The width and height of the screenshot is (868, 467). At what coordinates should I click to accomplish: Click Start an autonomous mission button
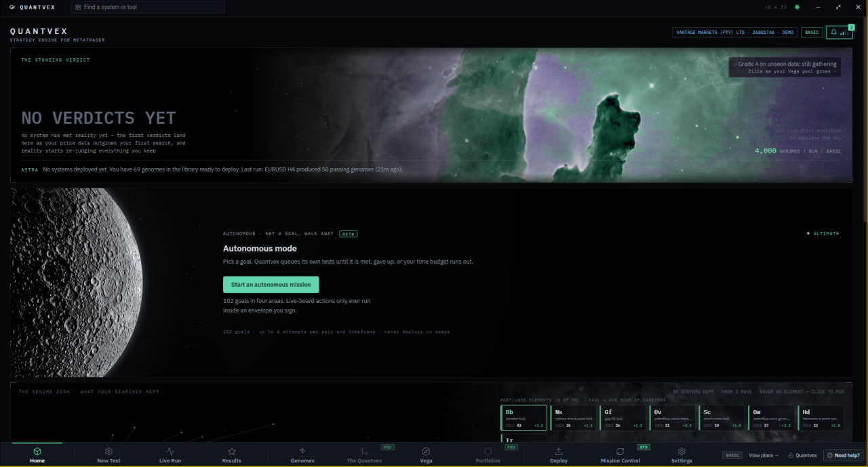click(x=271, y=285)
